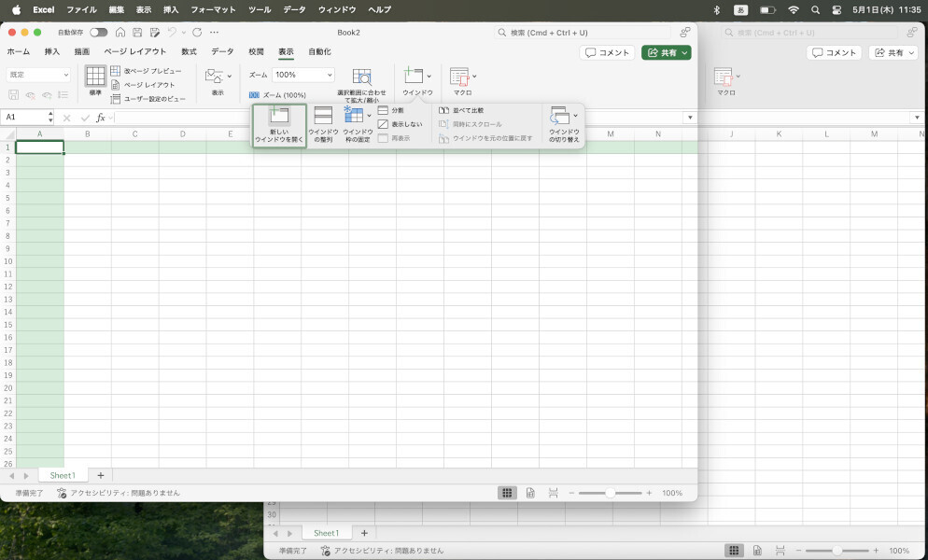Open the Formulas (数式) ribbon tab

coord(189,52)
